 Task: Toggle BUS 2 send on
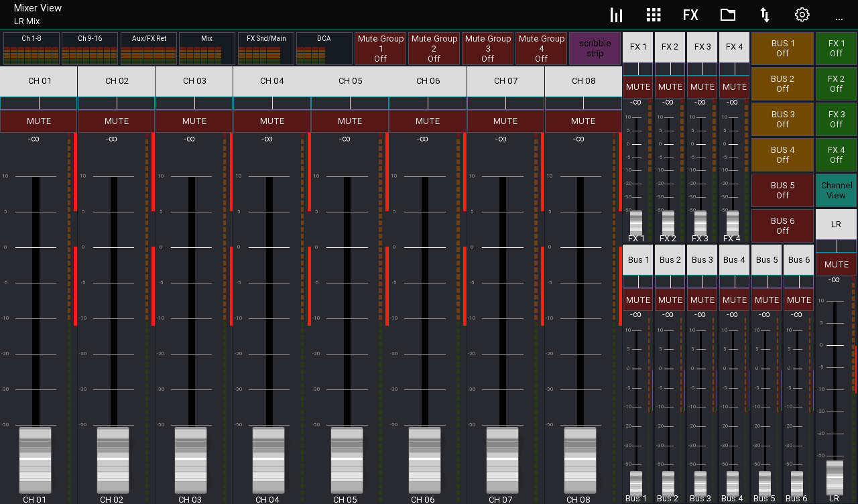click(x=782, y=83)
